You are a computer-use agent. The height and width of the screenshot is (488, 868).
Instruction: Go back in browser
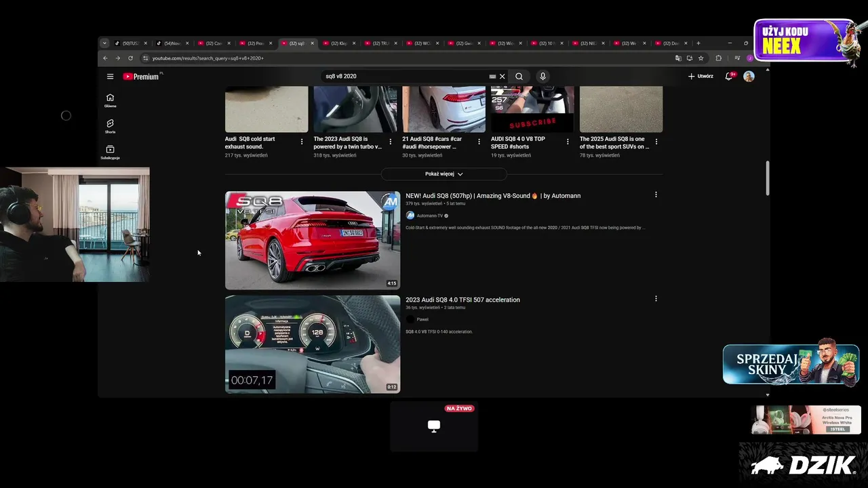105,58
